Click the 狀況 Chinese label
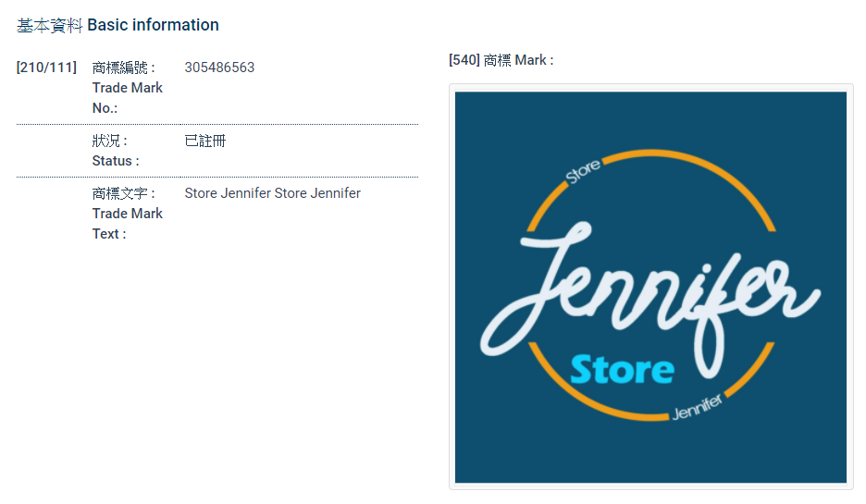The height and width of the screenshot is (504, 866). 109,141
